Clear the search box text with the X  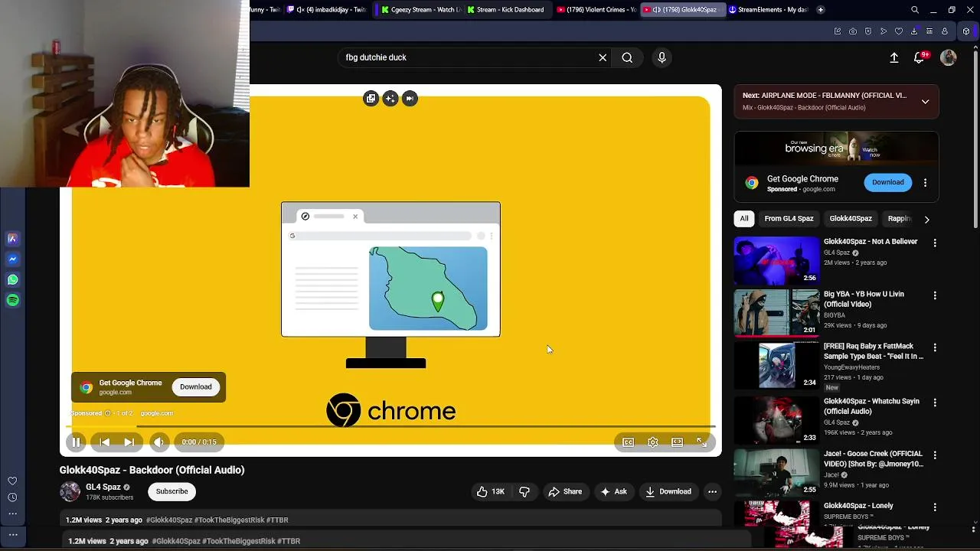(x=603, y=57)
